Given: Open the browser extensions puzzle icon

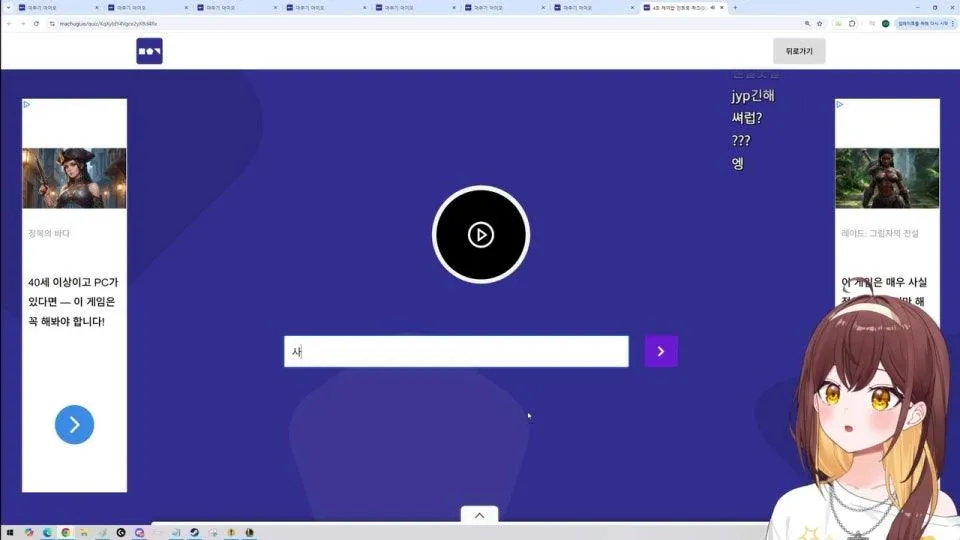Looking at the screenshot, I should pyautogui.click(x=852, y=23).
